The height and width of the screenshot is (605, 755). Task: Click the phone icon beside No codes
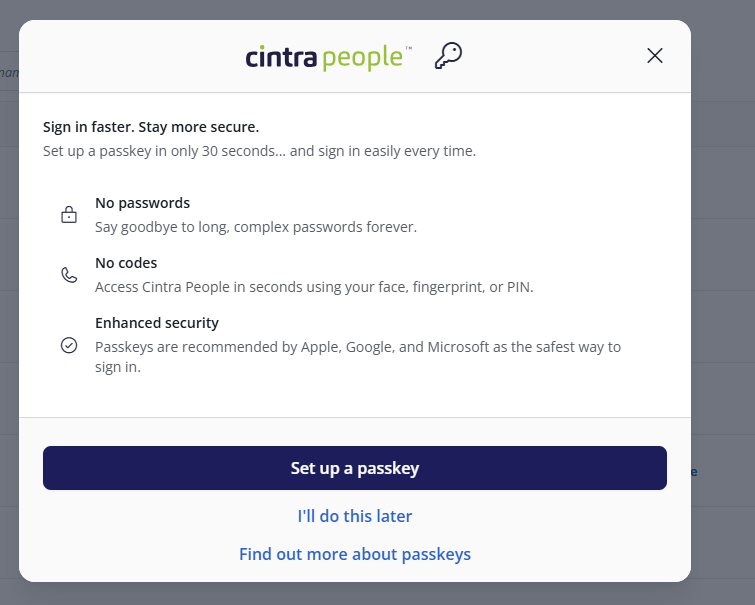point(69,275)
